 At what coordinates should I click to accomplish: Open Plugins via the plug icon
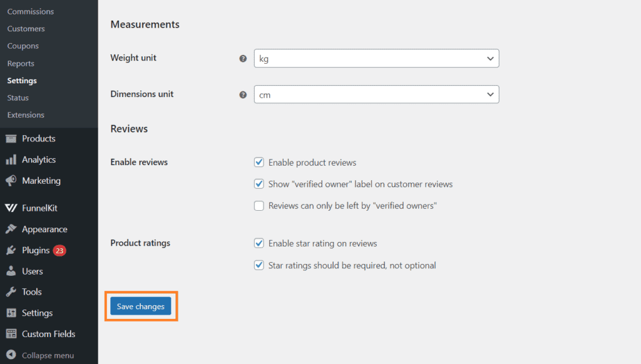coord(11,250)
